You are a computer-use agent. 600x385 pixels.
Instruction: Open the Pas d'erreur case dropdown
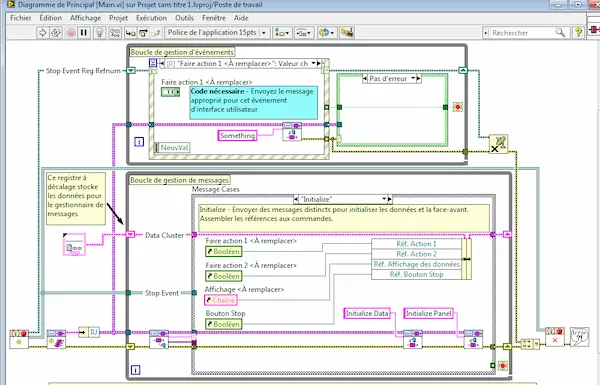coord(413,78)
